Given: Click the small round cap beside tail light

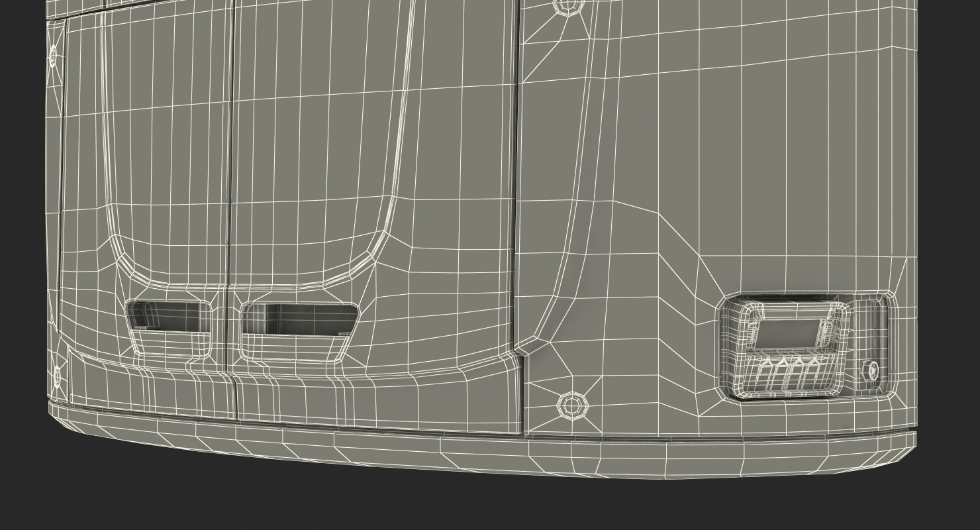Looking at the screenshot, I should coord(871,370).
